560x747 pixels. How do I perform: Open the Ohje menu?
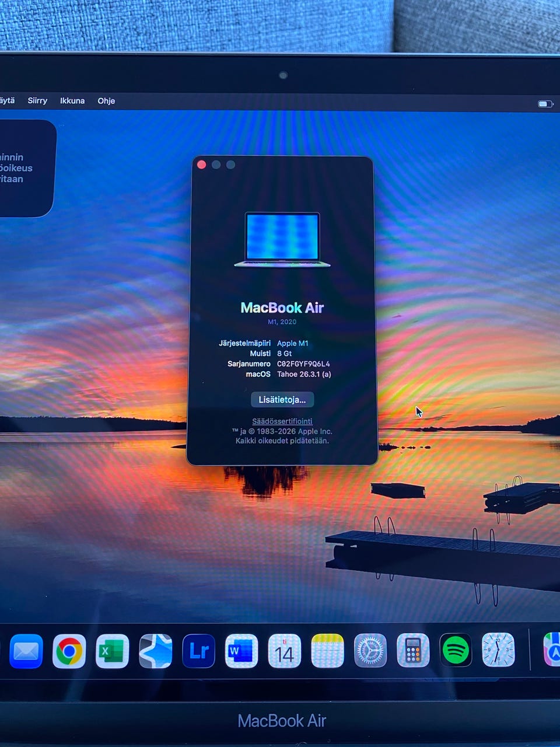click(x=106, y=100)
